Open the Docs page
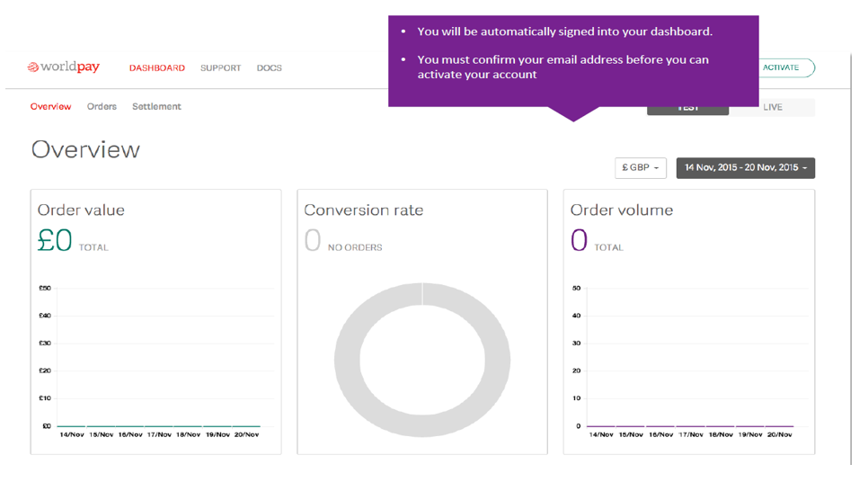This screenshot has width=868, height=491. point(269,67)
